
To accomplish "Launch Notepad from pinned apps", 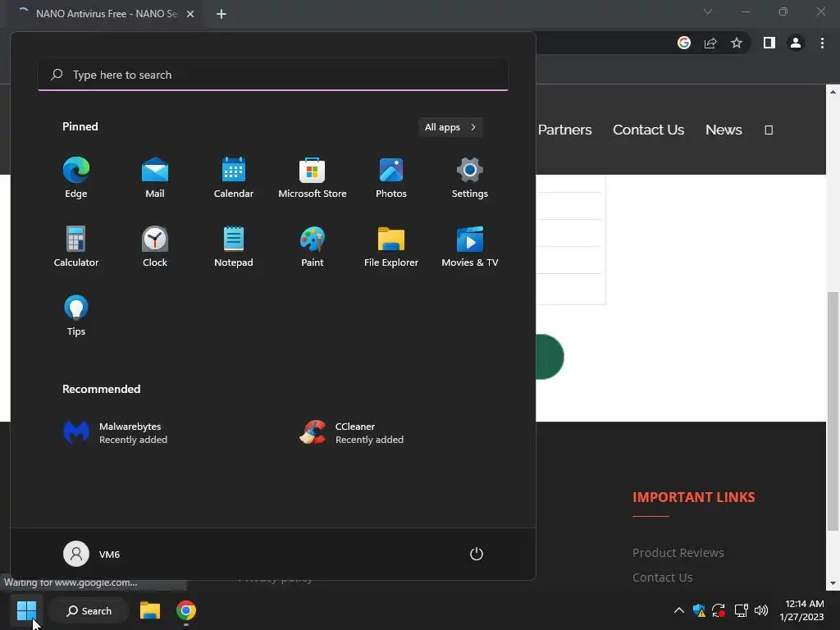I will [234, 246].
